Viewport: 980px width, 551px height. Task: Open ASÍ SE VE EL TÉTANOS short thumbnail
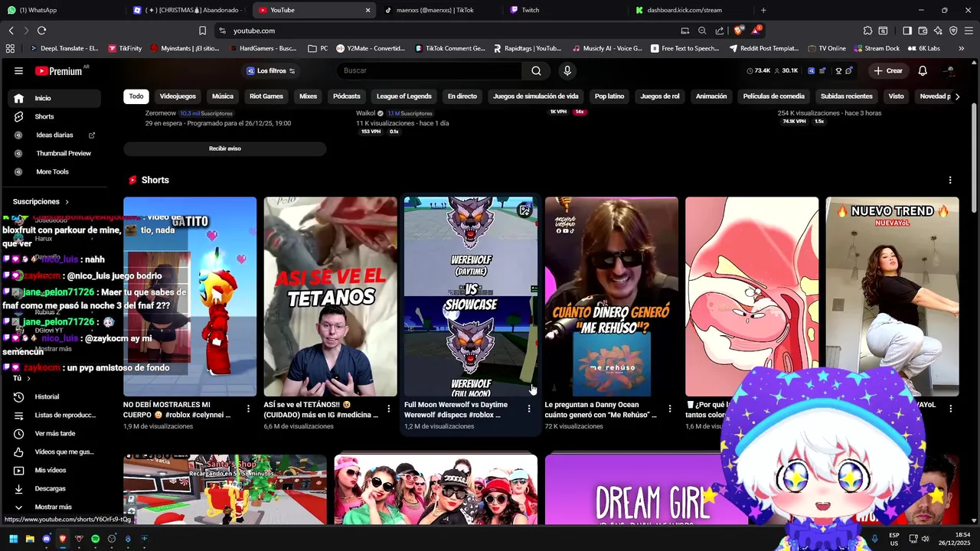click(331, 296)
